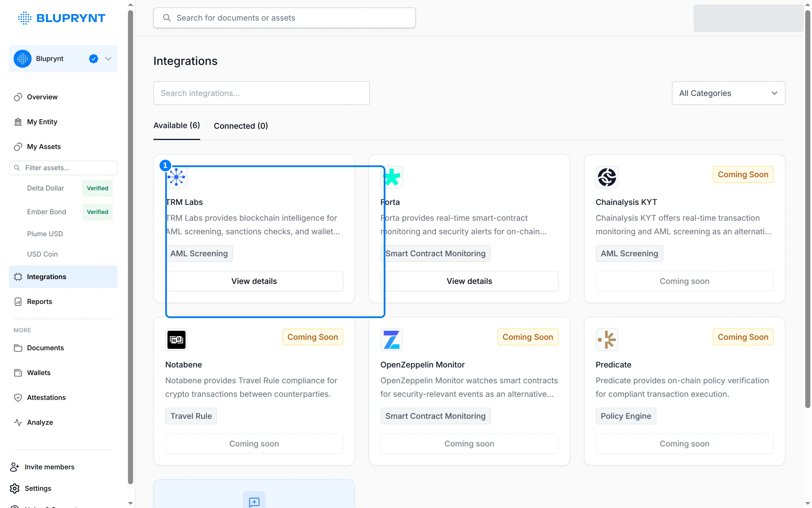
Task: Open Documents from the sidebar
Action: tap(63, 348)
